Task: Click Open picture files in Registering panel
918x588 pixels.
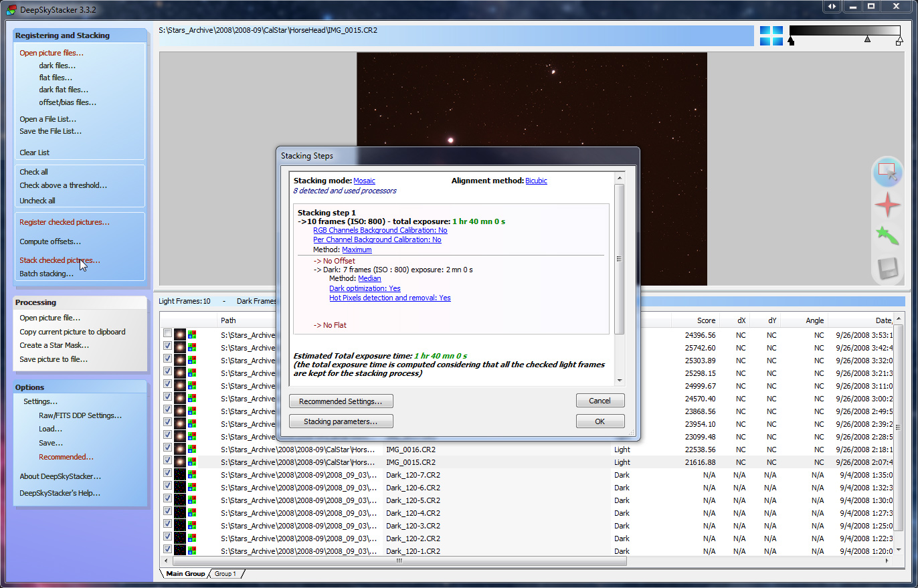Action: click(52, 53)
